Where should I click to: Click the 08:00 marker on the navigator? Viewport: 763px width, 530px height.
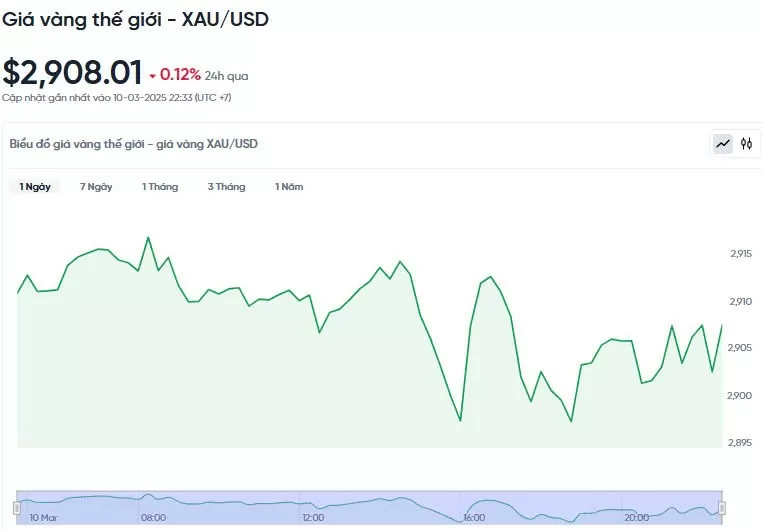(x=153, y=518)
